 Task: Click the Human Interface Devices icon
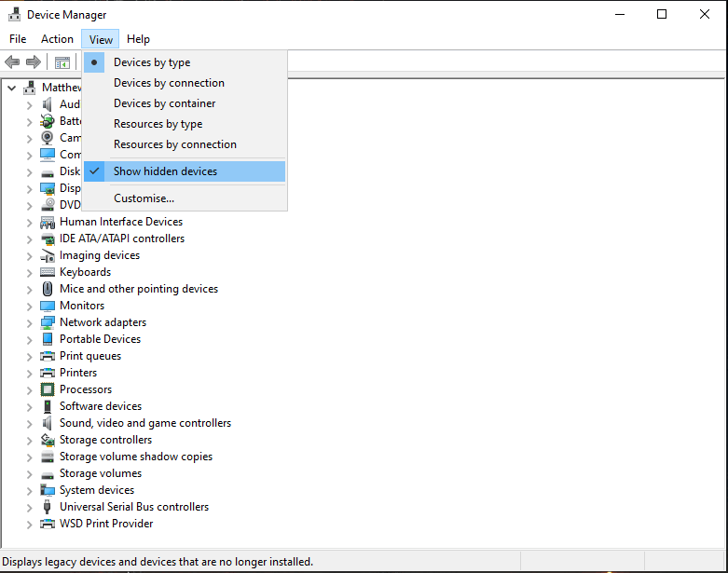click(48, 223)
